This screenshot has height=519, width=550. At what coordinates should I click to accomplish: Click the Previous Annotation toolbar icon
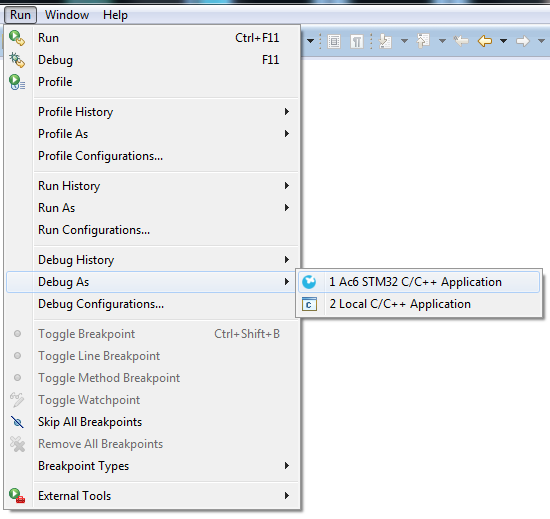tap(423, 41)
